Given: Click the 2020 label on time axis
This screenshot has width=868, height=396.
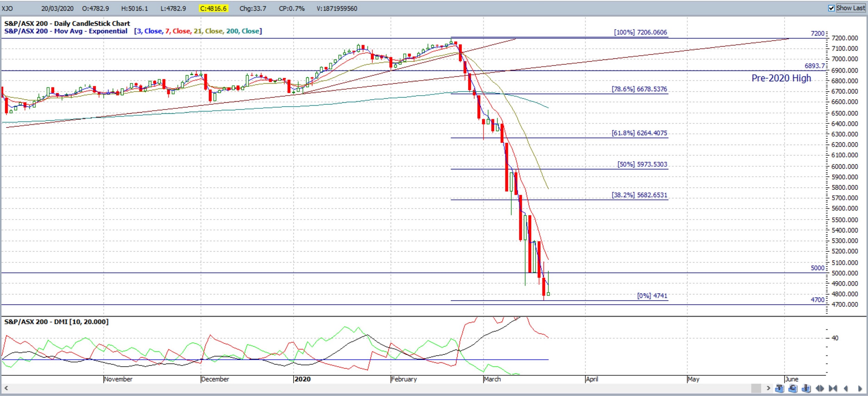Looking at the screenshot, I should 302,379.
